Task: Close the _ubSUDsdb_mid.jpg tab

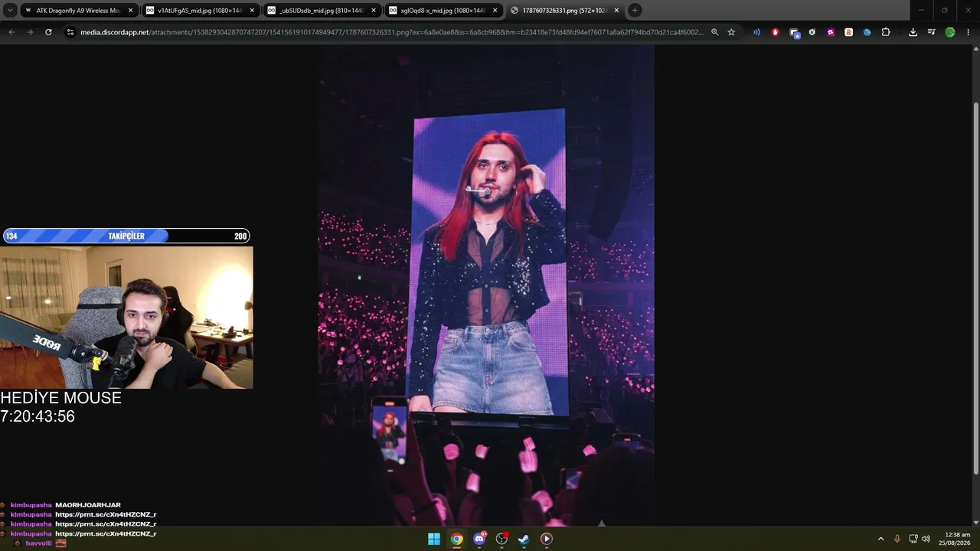Action: coord(373,11)
